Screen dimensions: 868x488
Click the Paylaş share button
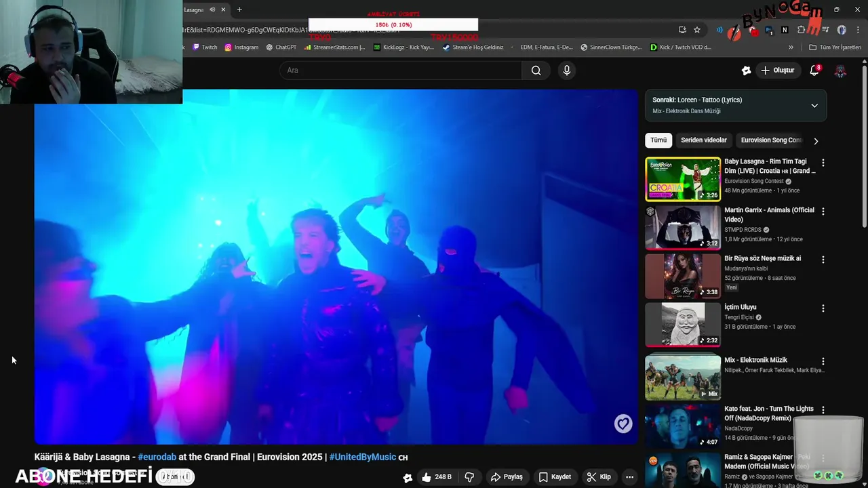pos(507,477)
